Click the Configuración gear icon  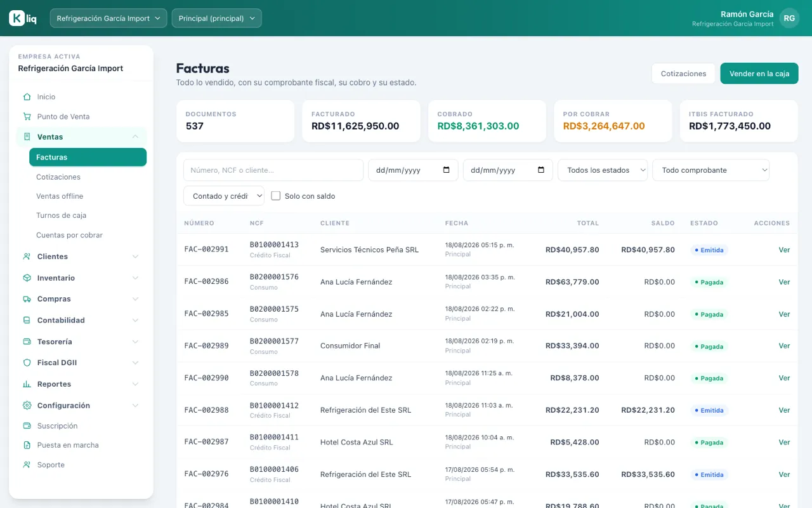tap(27, 406)
